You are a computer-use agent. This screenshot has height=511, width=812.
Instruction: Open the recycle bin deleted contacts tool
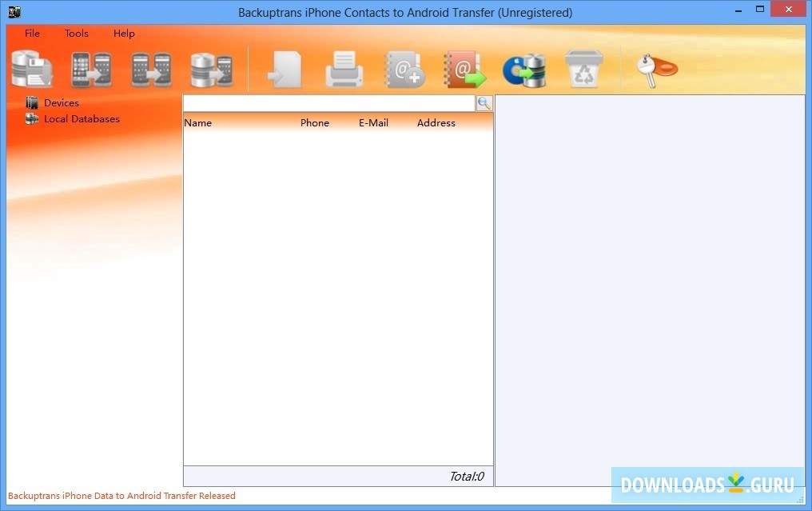coord(583,70)
